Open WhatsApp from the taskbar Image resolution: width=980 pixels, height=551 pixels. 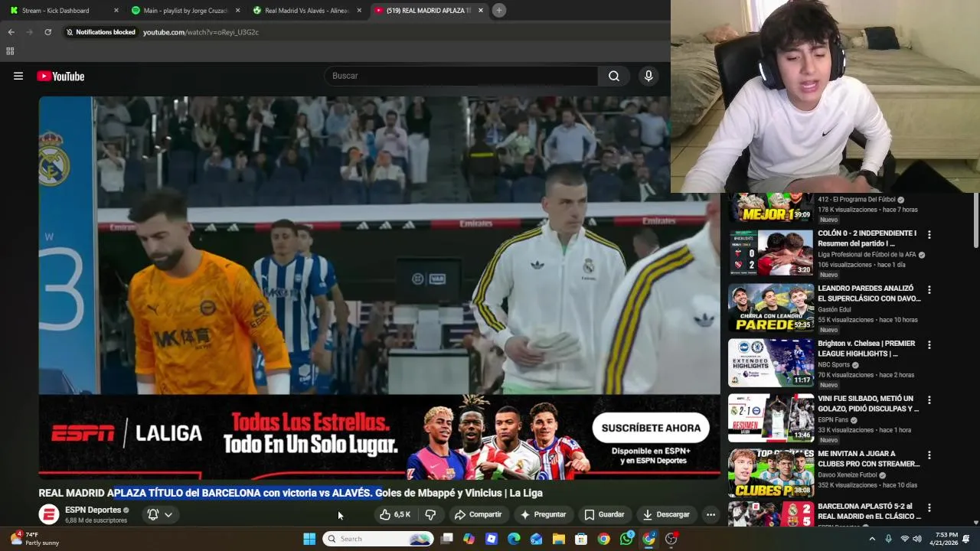point(626,539)
